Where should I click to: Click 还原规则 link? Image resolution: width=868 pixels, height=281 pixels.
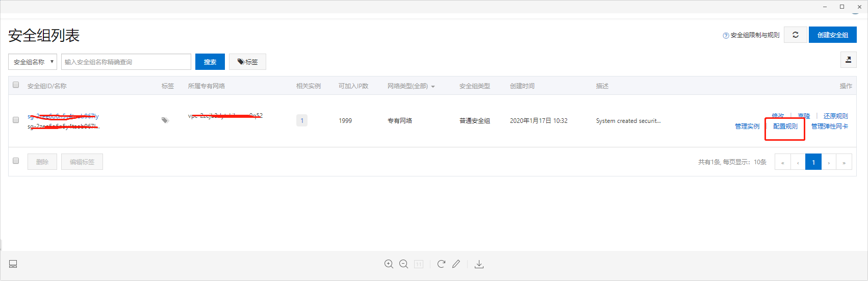[x=835, y=116]
